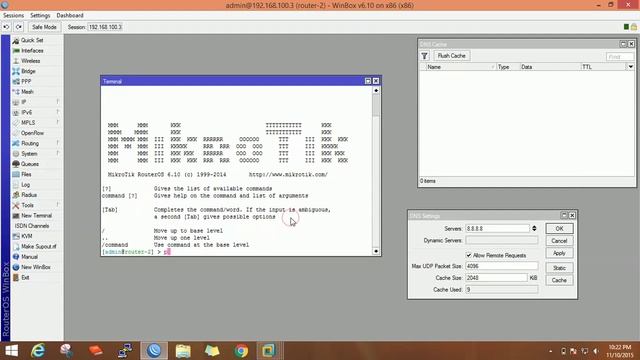Sort DNS Cache by Name column
This screenshot has width=640, height=360.
461,67
